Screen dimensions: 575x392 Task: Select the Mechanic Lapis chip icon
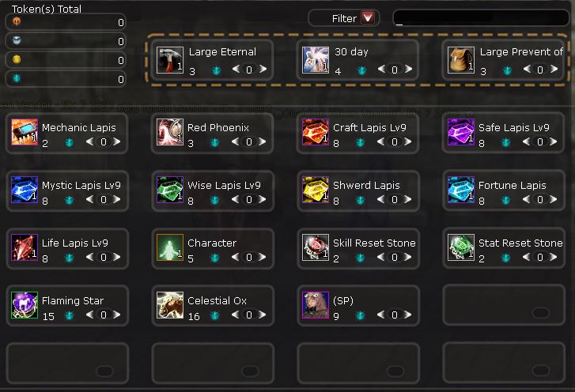25,132
